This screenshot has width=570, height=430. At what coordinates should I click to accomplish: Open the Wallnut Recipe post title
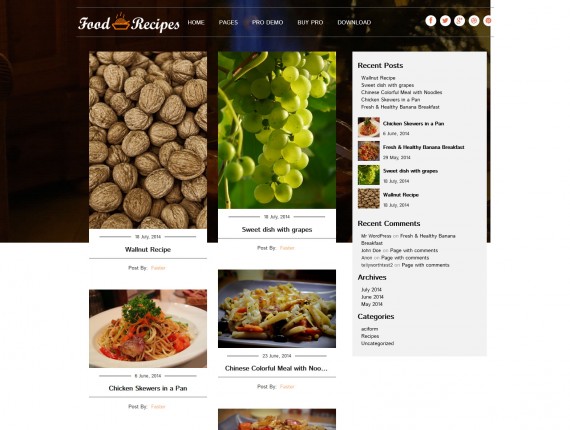pyautogui.click(x=148, y=250)
